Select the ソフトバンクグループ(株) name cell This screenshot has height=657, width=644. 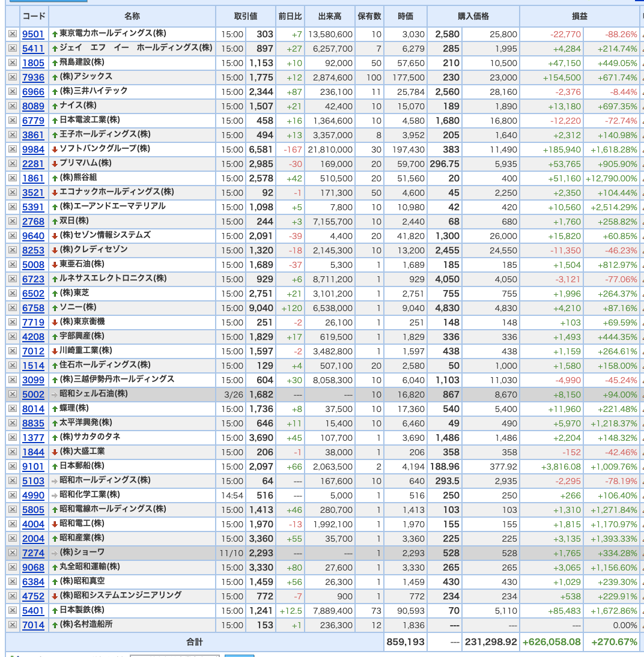pos(132,149)
